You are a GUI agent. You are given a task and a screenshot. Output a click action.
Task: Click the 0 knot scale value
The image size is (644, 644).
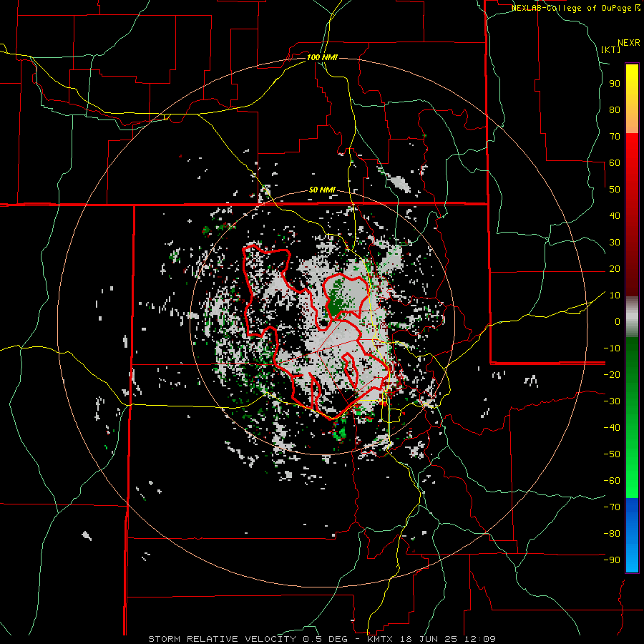click(x=618, y=321)
